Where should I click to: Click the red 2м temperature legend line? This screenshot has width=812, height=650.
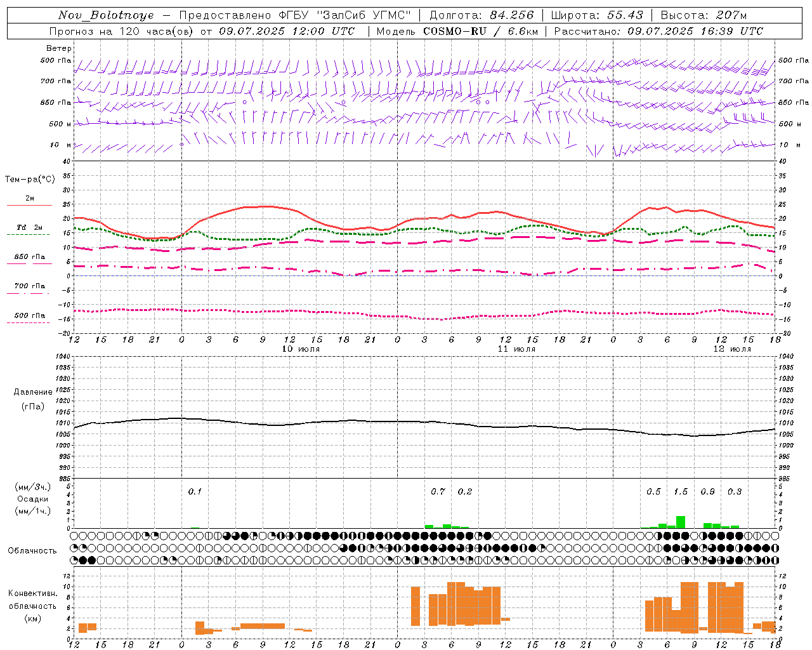point(29,205)
